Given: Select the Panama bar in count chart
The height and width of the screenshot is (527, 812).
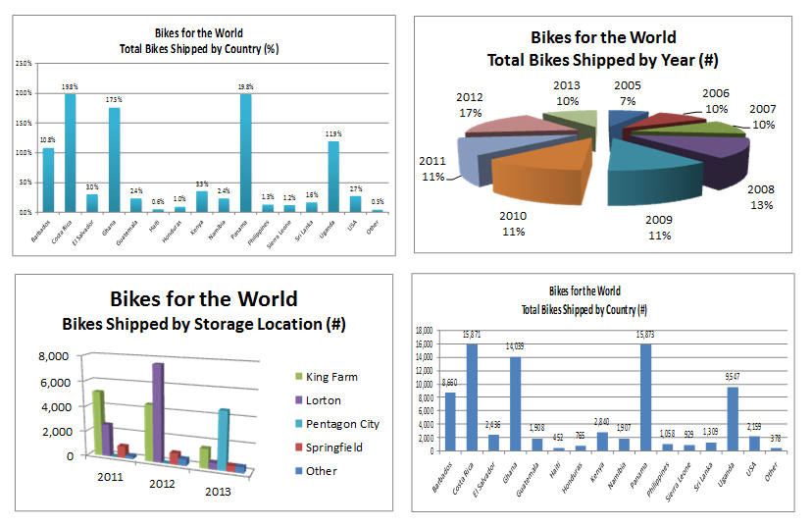Looking at the screenshot, I should point(645,397).
